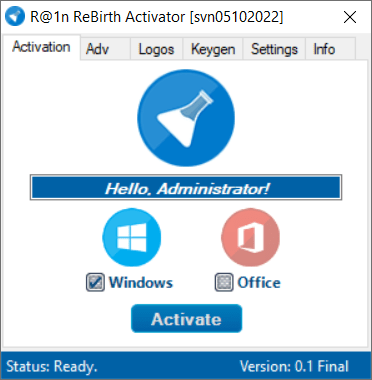Screen dimensions: 372x380
Task: Click the Activate button
Action: click(x=186, y=319)
